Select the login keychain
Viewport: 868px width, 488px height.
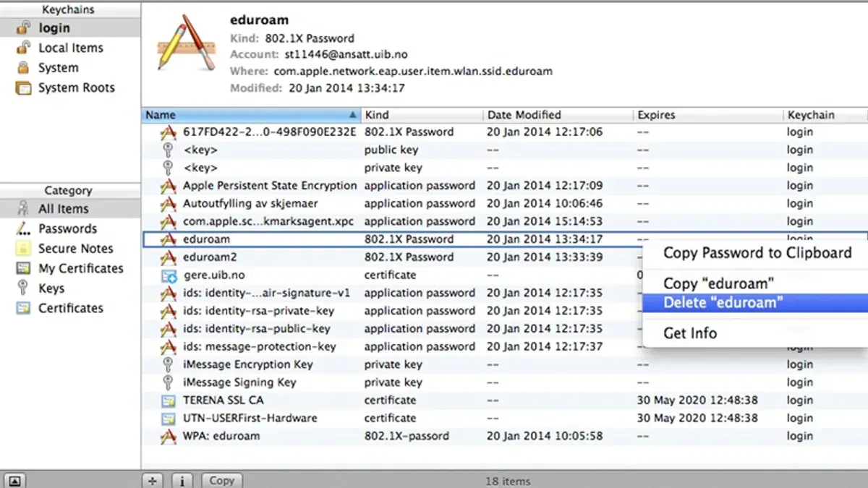tap(70, 27)
